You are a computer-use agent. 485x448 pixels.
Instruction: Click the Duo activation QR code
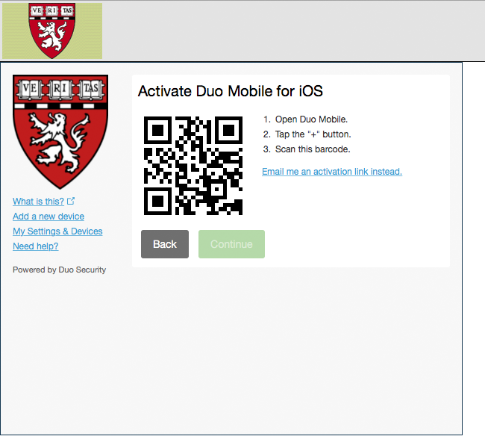coord(193,166)
